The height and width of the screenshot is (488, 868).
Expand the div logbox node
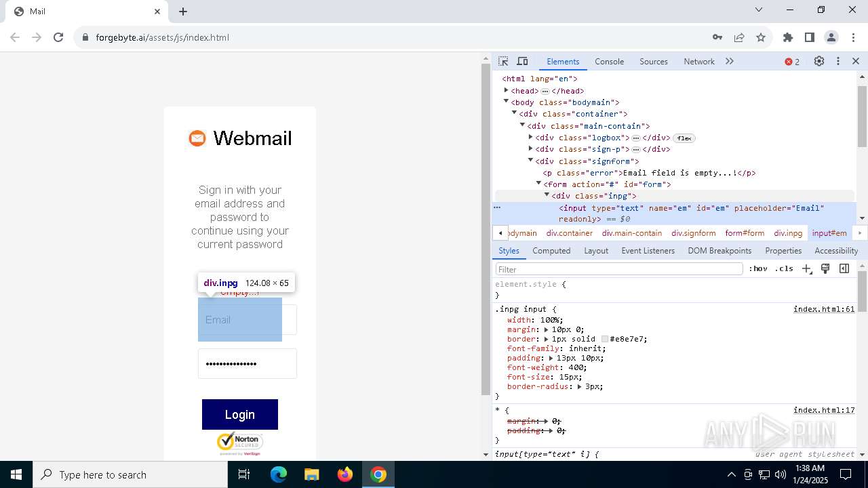coord(530,137)
